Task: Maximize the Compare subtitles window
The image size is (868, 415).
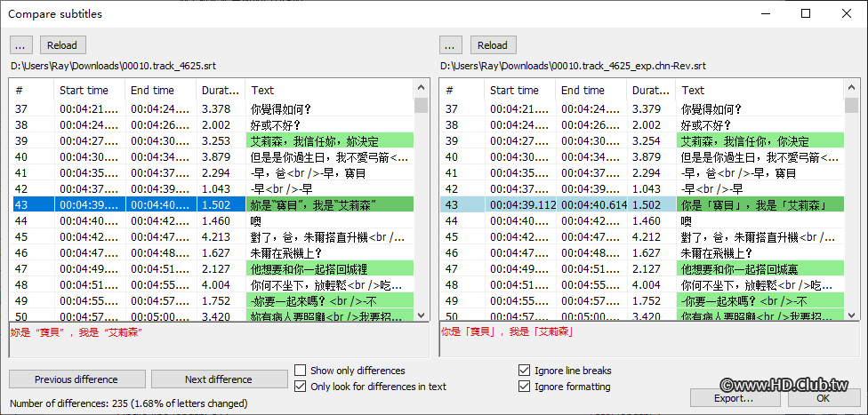Action: tap(806, 14)
